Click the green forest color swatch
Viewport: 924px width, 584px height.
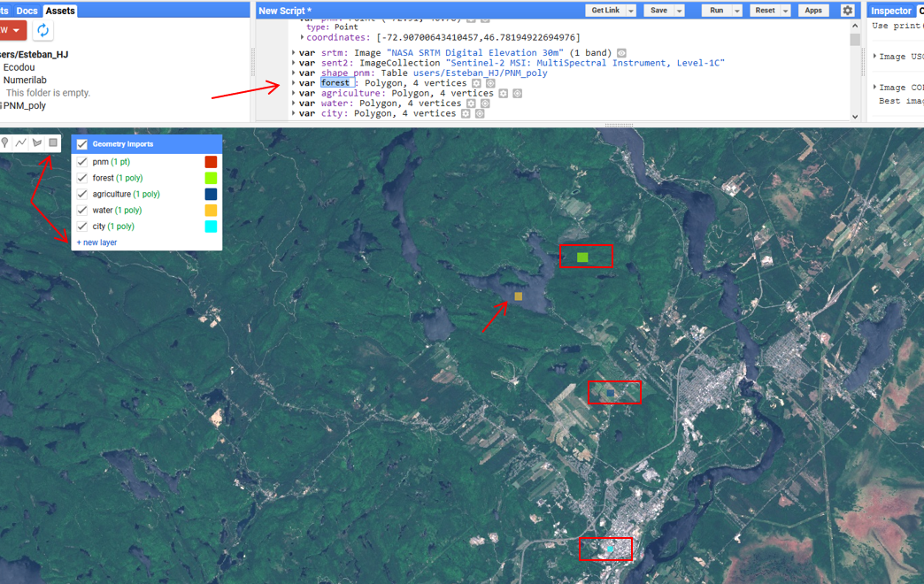[211, 177]
